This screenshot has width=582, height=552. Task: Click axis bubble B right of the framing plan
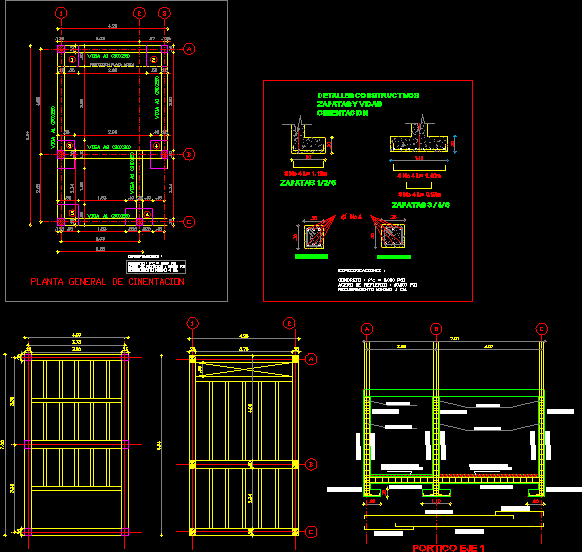click(x=311, y=464)
